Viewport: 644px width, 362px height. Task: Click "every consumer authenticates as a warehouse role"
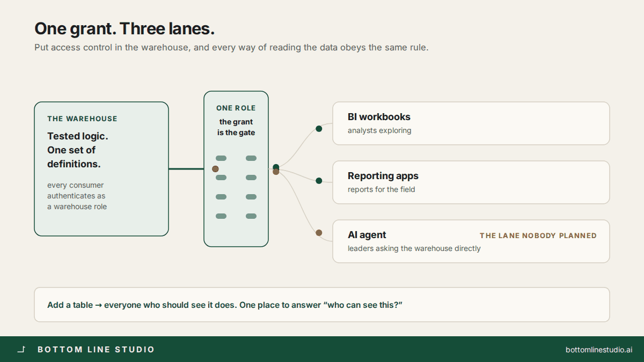tap(77, 196)
